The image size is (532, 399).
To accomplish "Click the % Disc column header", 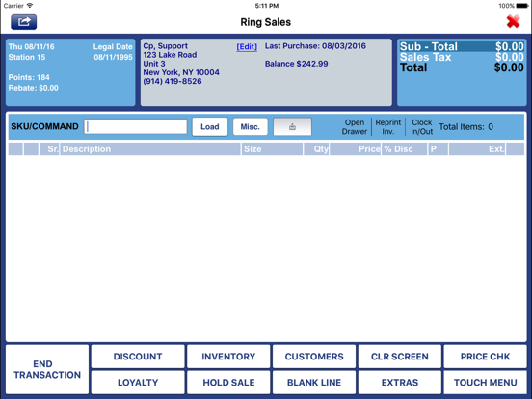I will [x=405, y=149].
